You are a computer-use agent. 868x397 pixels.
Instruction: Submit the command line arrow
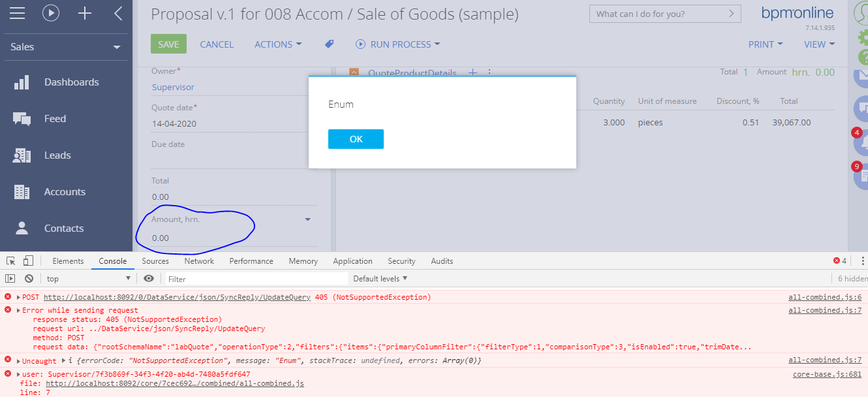pos(733,14)
